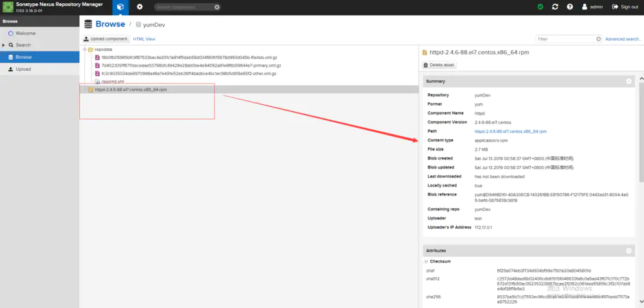
Task: Select Browse in the sidebar
Action: 39,57
